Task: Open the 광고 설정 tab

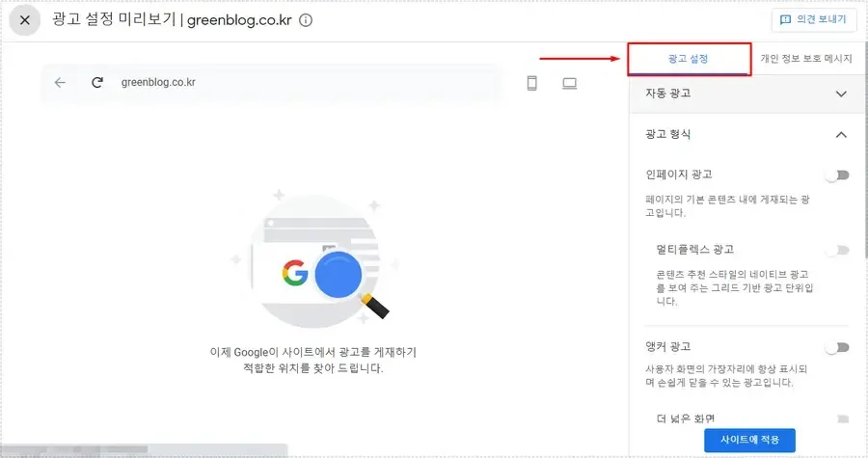Action: (x=689, y=59)
